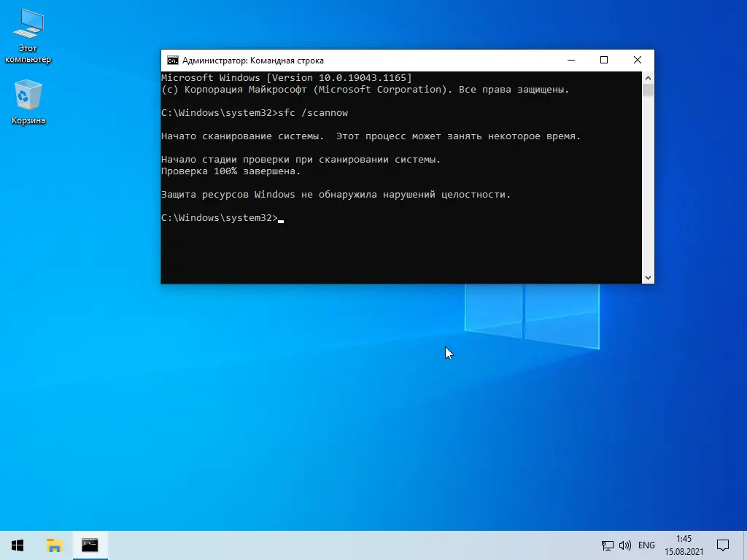Screen dimensions: 747x560
Task: Open the network status tray icon
Action: (607, 545)
